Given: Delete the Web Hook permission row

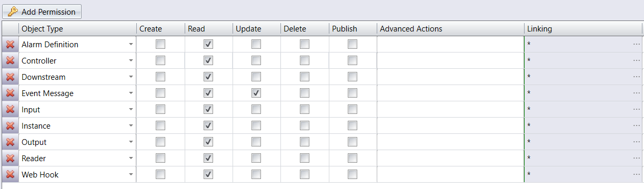Looking at the screenshot, I should tap(10, 175).
